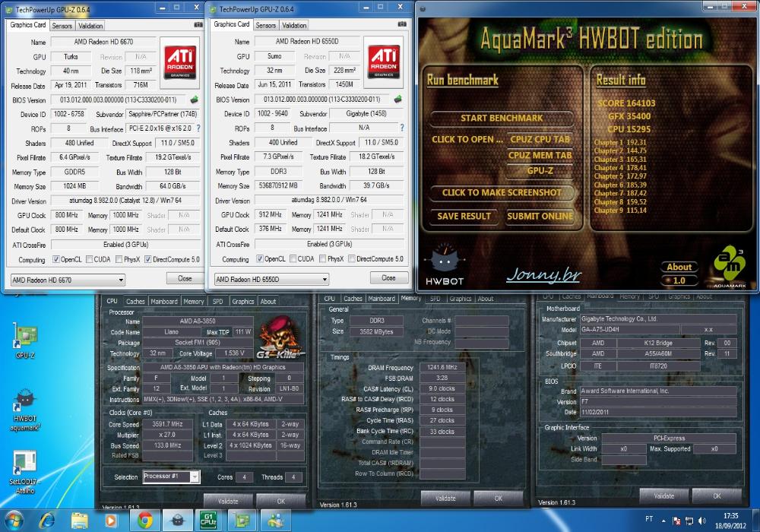
Task: Open Windows Explorer folder in taskbar
Action: tap(80, 521)
